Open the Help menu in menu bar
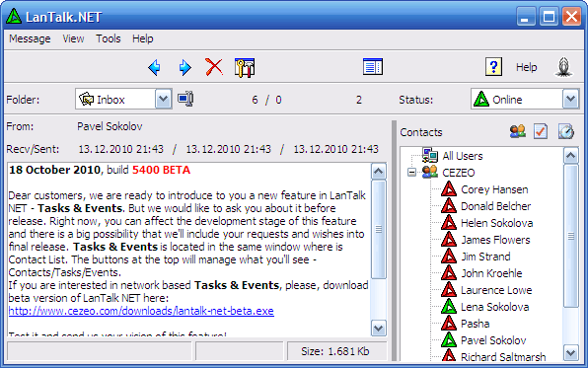The width and height of the screenshot is (588, 368). [x=142, y=38]
